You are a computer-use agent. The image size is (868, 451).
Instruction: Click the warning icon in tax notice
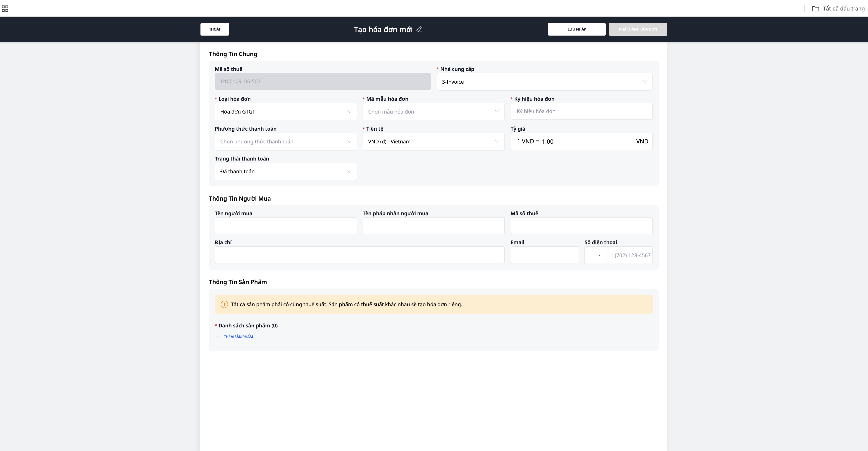(224, 304)
